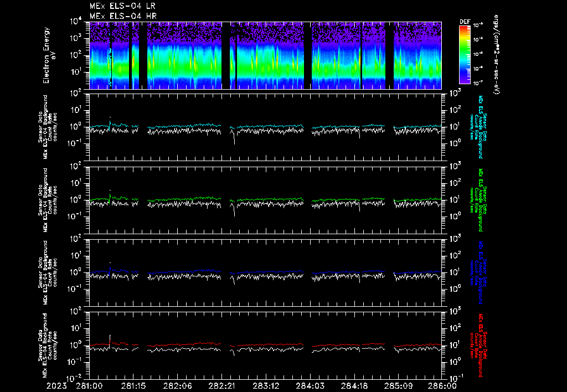Click the '281:15' time axis label
The image size is (567, 392).
click(x=133, y=386)
